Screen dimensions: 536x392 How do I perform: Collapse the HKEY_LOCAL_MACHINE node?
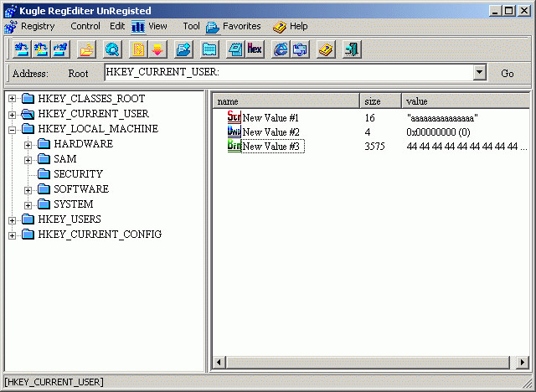point(12,130)
